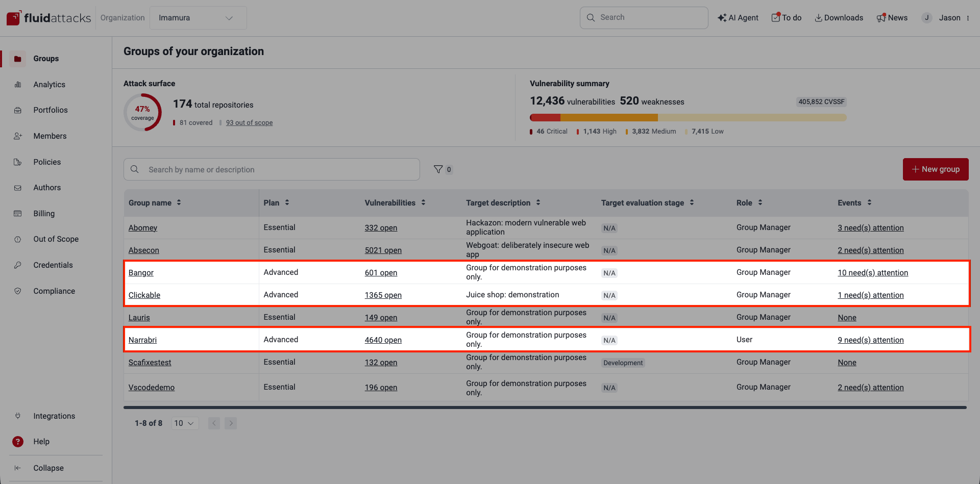This screenshot has height=484, width=980.
Task: Open the Analytics section
Action: pyautogui.click(x=49, y=84)
